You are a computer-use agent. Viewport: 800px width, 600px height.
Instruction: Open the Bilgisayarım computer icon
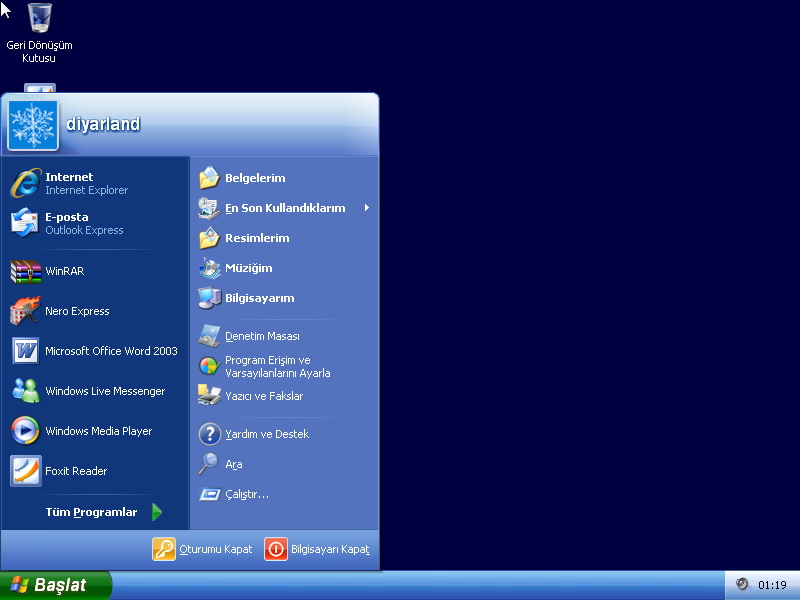point(209,298)
